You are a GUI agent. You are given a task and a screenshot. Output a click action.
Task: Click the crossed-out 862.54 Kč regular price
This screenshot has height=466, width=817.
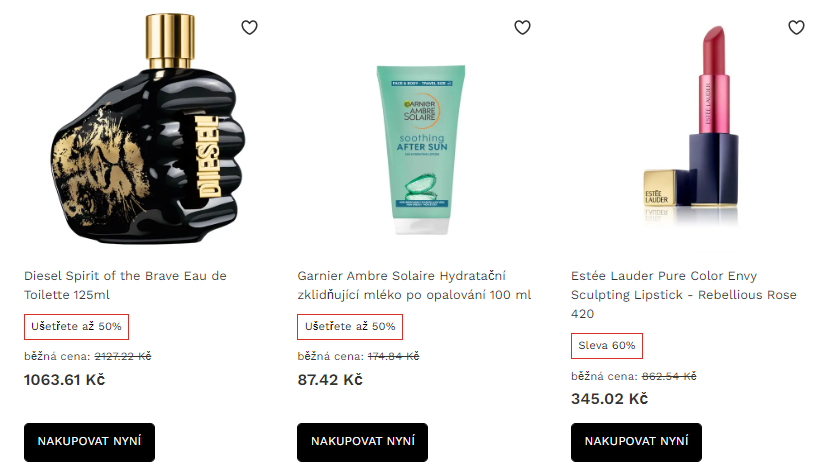pos(669,376)
